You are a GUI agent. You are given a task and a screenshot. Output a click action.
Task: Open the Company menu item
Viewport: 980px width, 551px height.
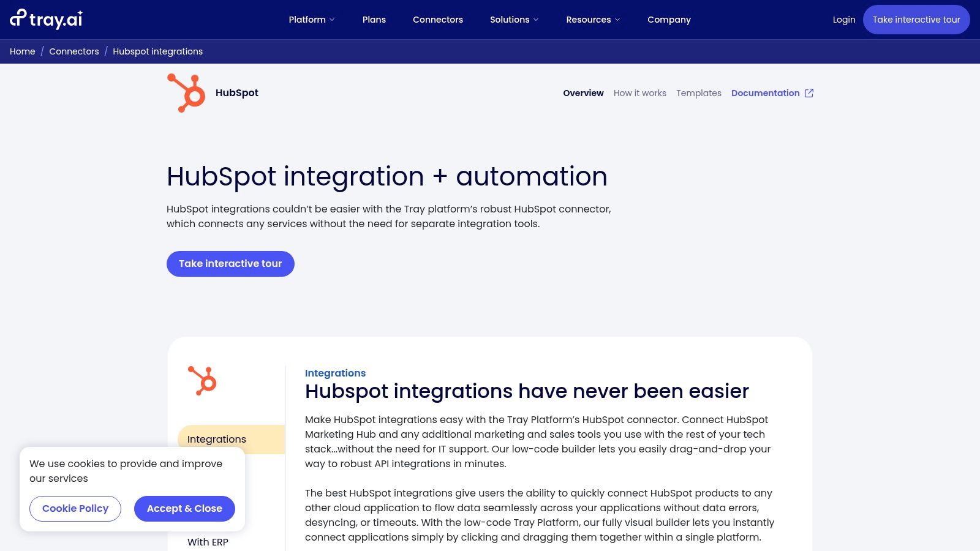pos(669,19)
